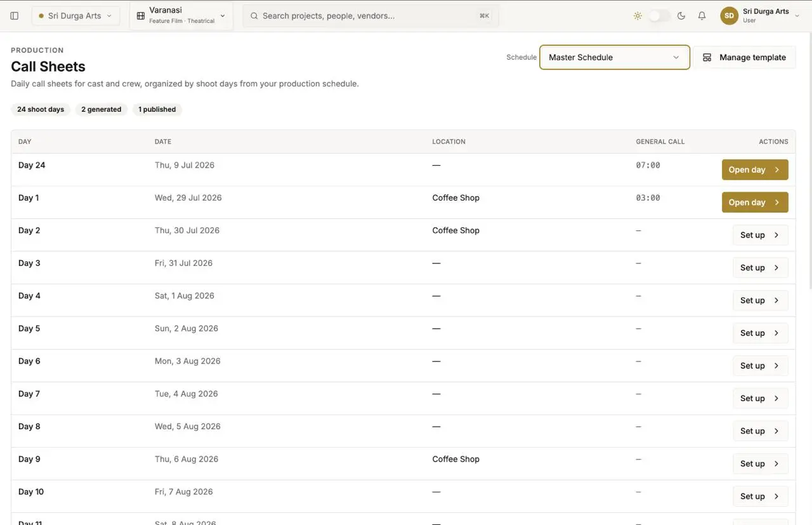The image size is (812, 525).
Task: Set up call sheet for Day 9
Action: [x=760, y=464]
